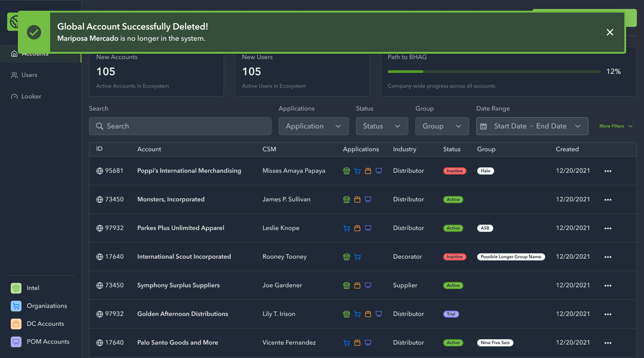Click the Path to BHAG progress bar
This screenshot has width=644, height=358.
(x=494, y=72)
